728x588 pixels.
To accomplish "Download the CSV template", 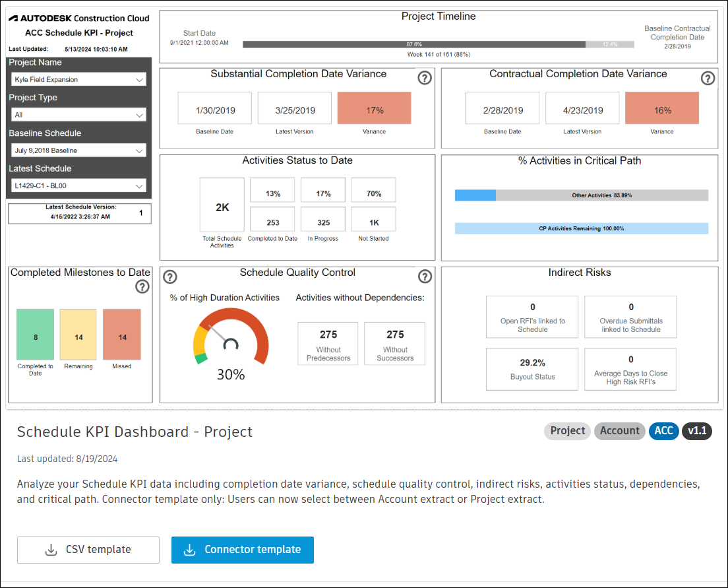I will click(x=88, y=550).
